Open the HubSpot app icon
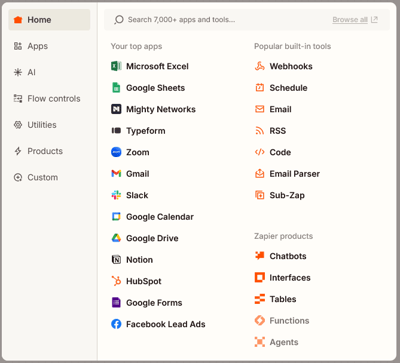The width and height of the screenshot is (400, 363). (x=116, y=281)
